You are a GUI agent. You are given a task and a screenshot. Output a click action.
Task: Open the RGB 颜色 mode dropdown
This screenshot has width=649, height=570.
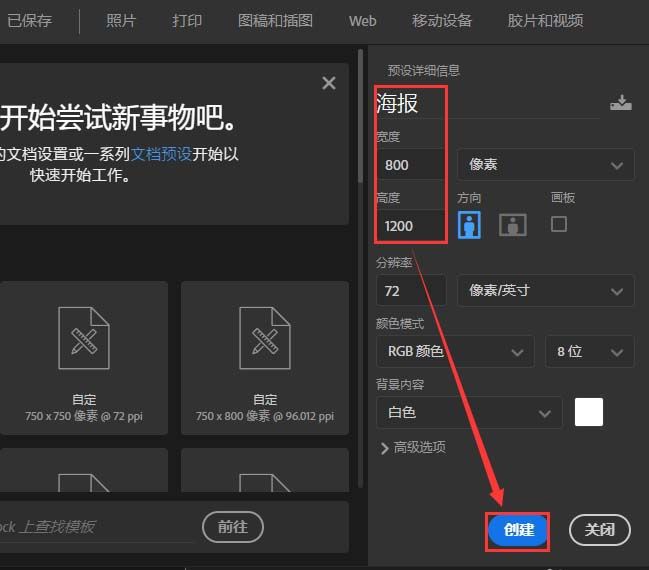click(x=455, y=351)
